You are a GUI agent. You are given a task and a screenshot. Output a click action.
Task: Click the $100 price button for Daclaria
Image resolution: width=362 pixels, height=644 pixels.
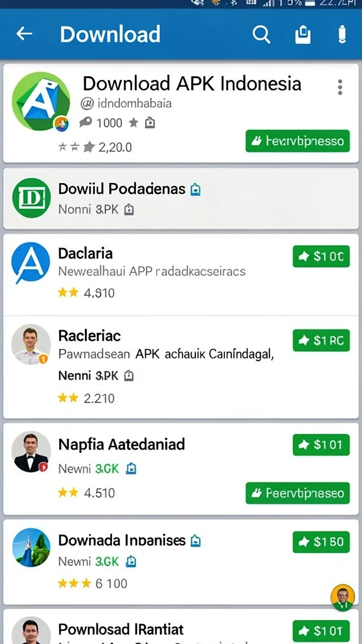coord(321,257)
